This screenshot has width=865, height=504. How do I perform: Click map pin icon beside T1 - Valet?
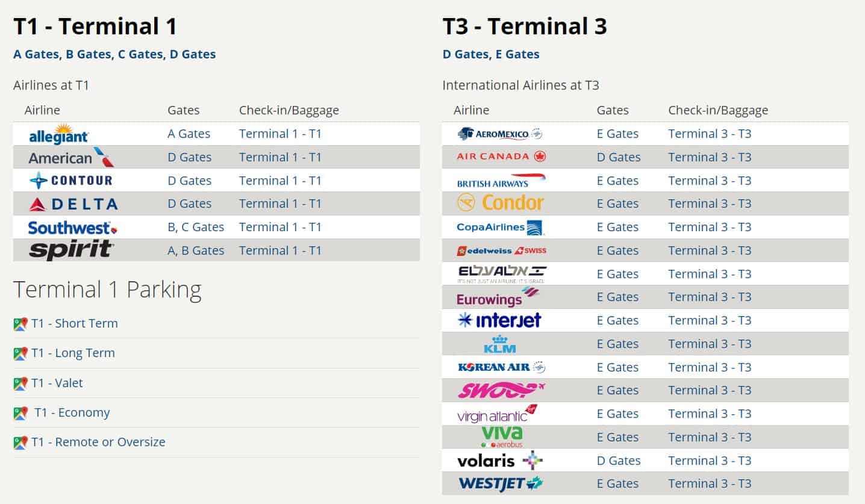click(20, 384)
